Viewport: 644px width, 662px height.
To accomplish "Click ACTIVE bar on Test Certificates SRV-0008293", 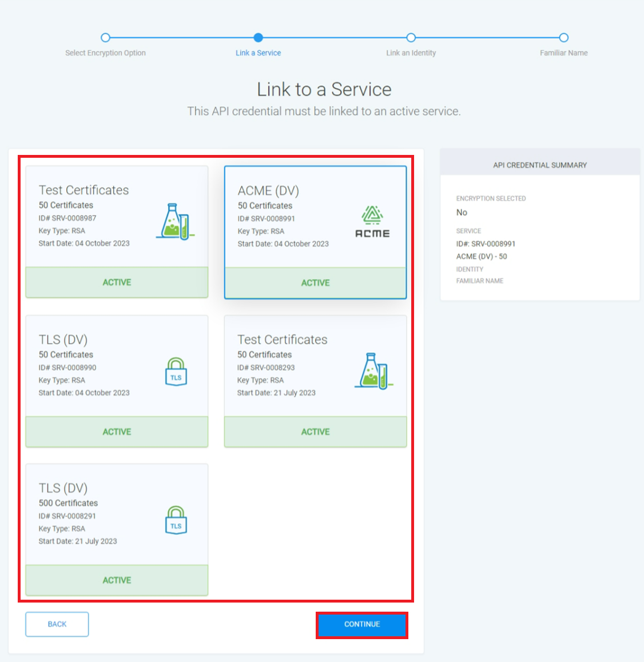I will (x=315, y=432).
